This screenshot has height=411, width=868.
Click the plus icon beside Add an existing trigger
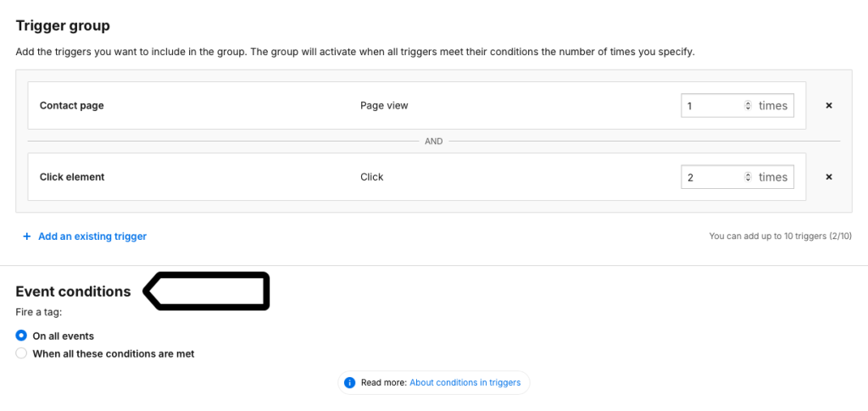pos(26,236)
